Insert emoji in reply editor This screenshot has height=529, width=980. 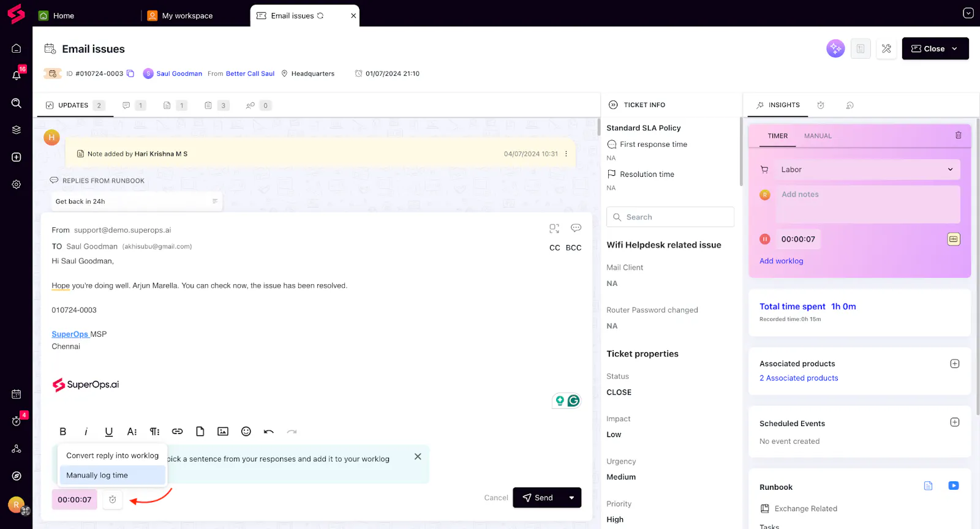tap(246, 432)
